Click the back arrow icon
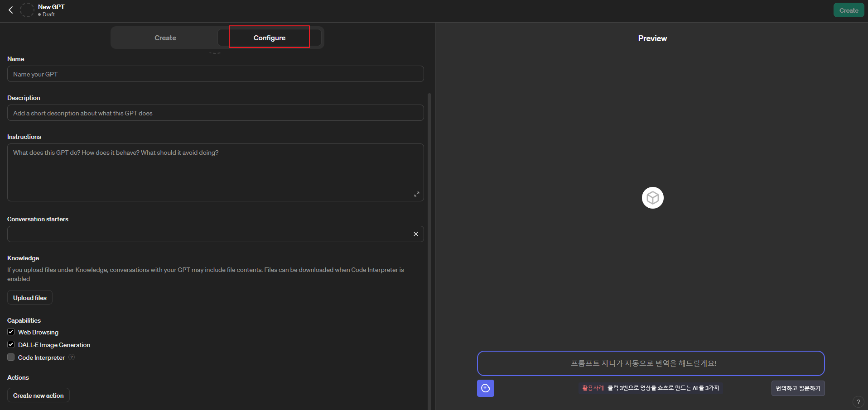This screenshot has width=868, height=410. (11, 10)
